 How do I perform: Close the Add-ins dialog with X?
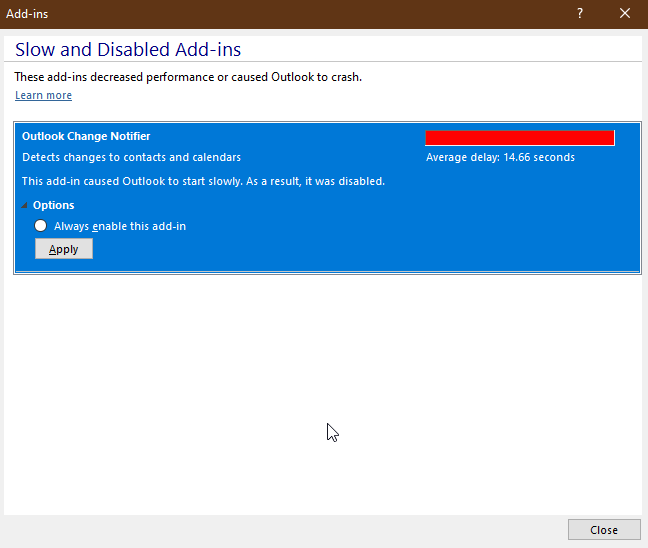tap(625, 14)
